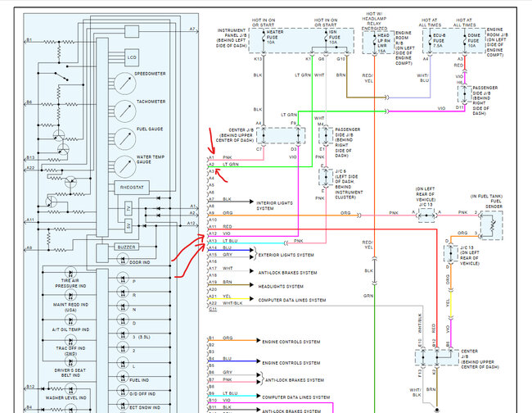The width and height of the screenshot is (532, 413).
Task: Click the tachometer gauge symbol
Action: [125, 111]
